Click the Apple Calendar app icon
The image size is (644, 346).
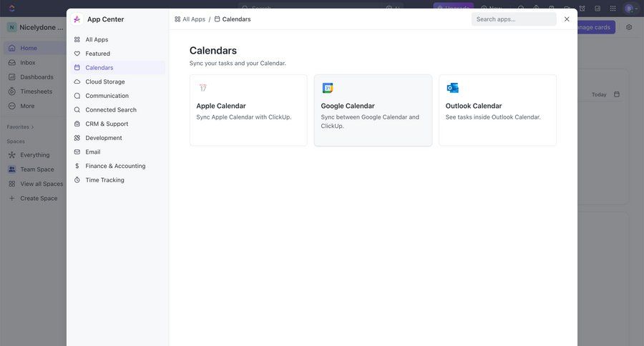[203, 88]
